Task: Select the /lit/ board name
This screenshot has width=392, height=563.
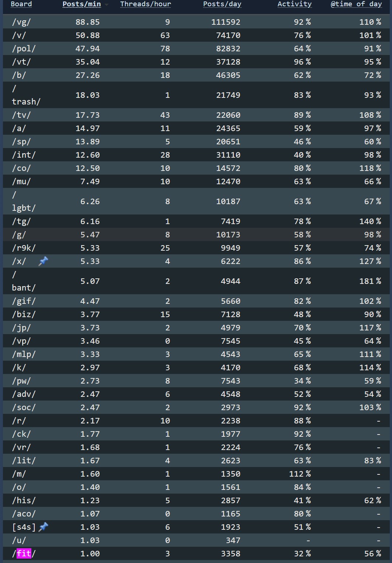Action: coord(24,461)
